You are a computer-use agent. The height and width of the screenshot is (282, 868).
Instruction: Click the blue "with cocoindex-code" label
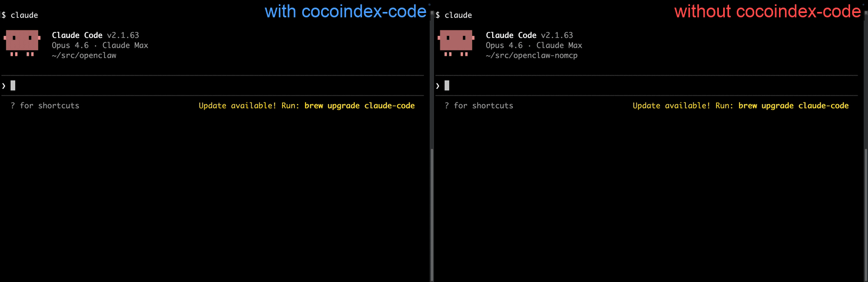pos(345,11)
